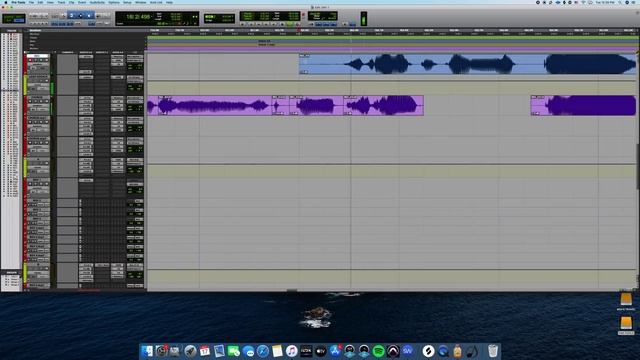
Task: Open the lower desktop drive icon
Action: pyautogui.click(x=626, y=323)
